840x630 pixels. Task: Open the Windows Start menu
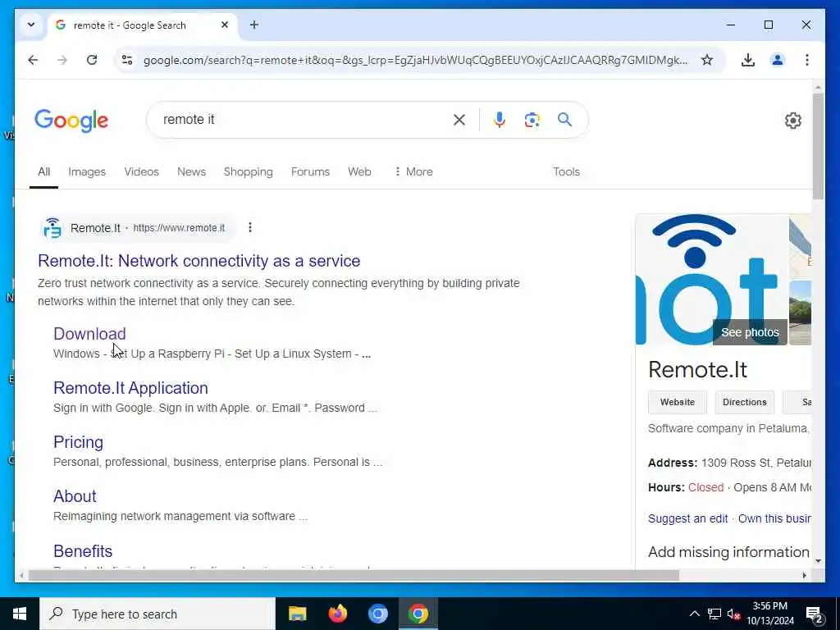tap(20, 614)
